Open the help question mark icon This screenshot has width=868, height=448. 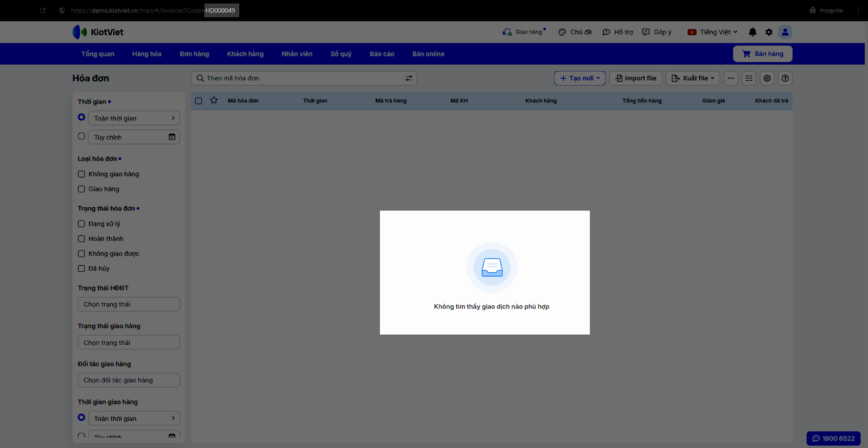pos(785,78)
